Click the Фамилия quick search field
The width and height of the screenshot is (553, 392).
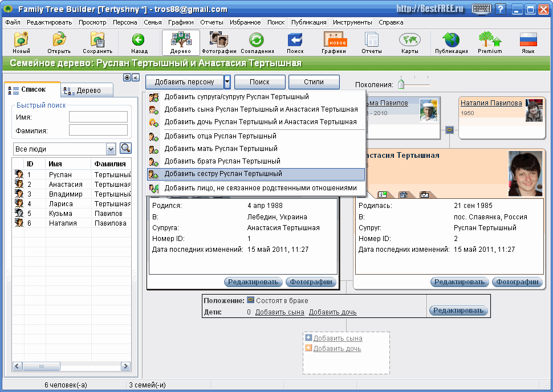pyautogui.click(x=98, y=130)
